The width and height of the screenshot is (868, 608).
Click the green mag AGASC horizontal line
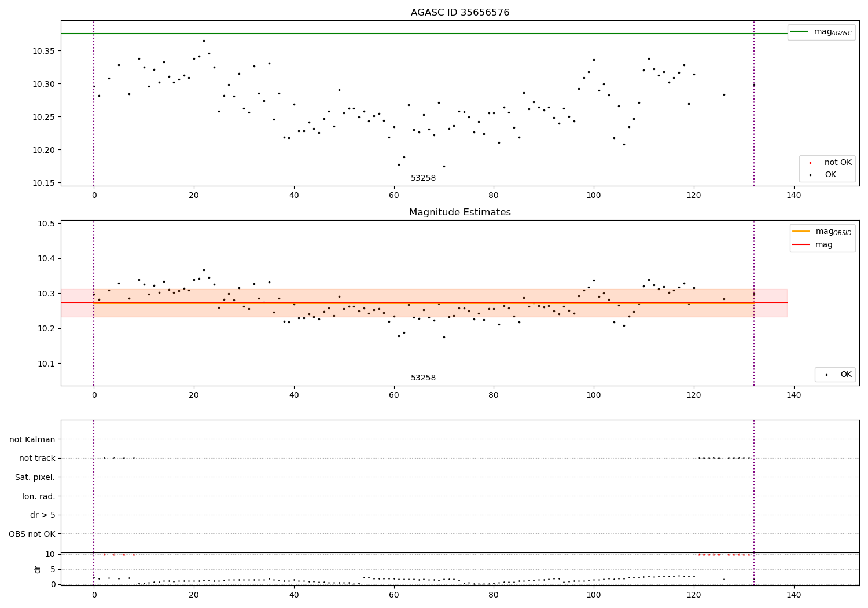pyautogui.click(x=424, y=34)
